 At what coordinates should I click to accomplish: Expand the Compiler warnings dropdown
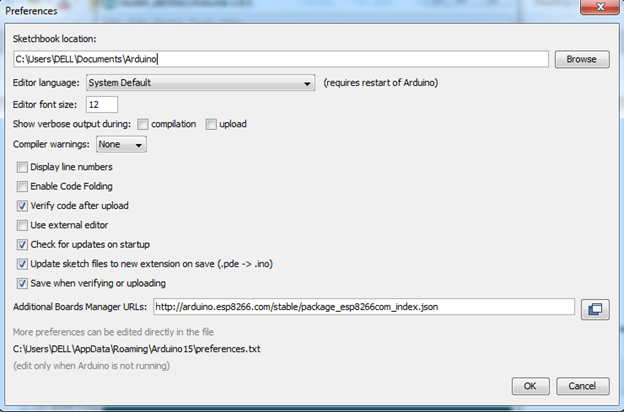click(x=121, y=144)
